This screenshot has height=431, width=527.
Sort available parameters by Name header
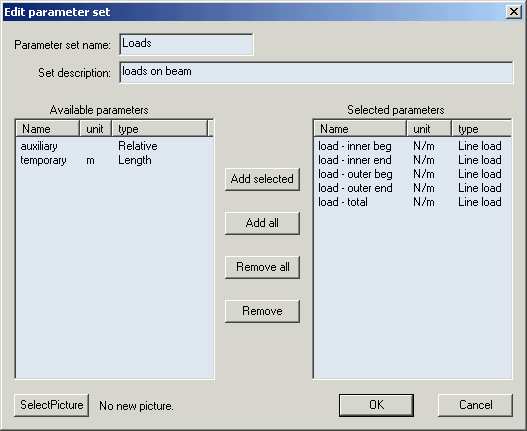click(48, 129)
